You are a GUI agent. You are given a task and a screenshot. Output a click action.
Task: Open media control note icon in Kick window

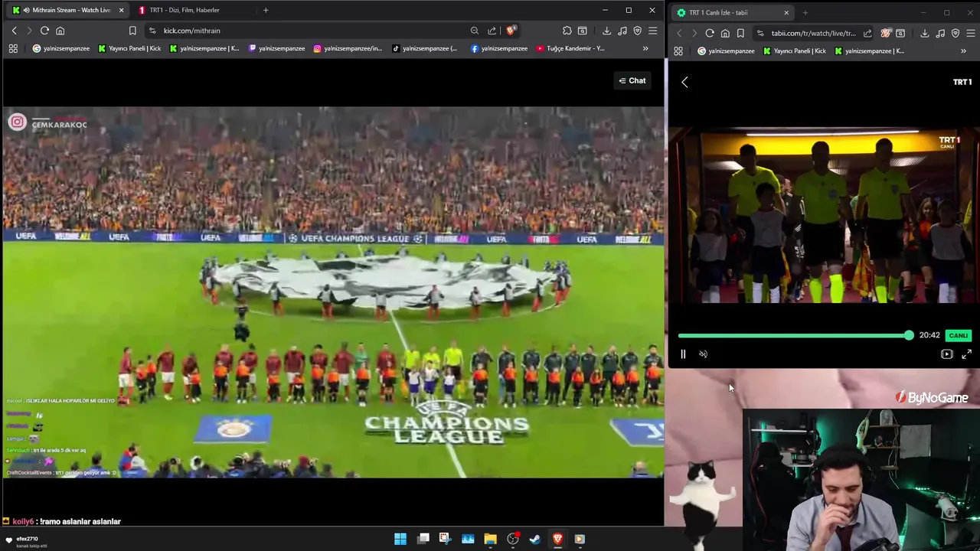click(622, 31)
